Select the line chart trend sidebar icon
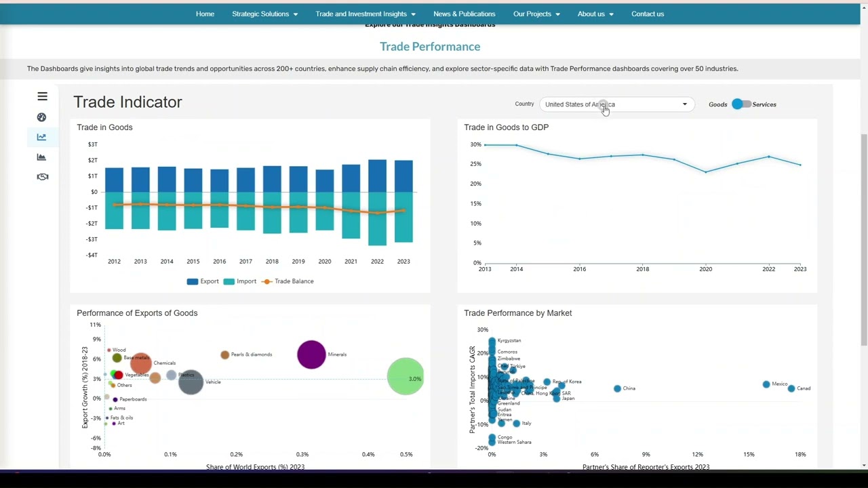 click(42, 137)
